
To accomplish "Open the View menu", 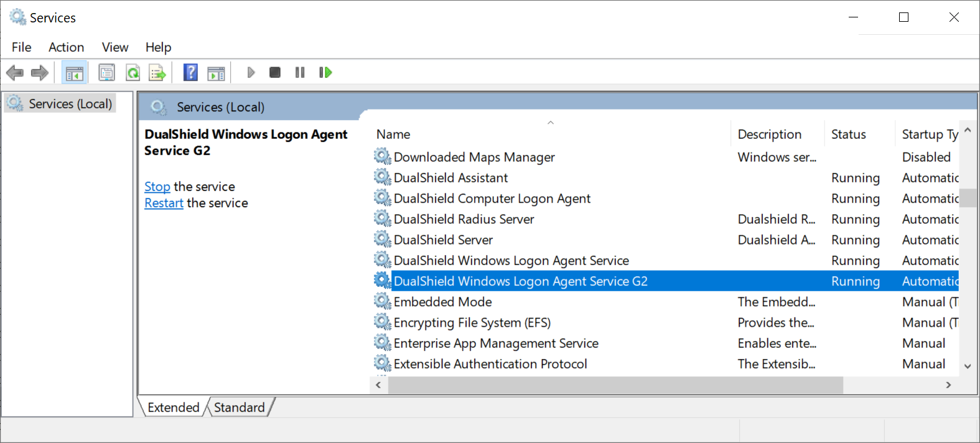I will pos(115,47).
